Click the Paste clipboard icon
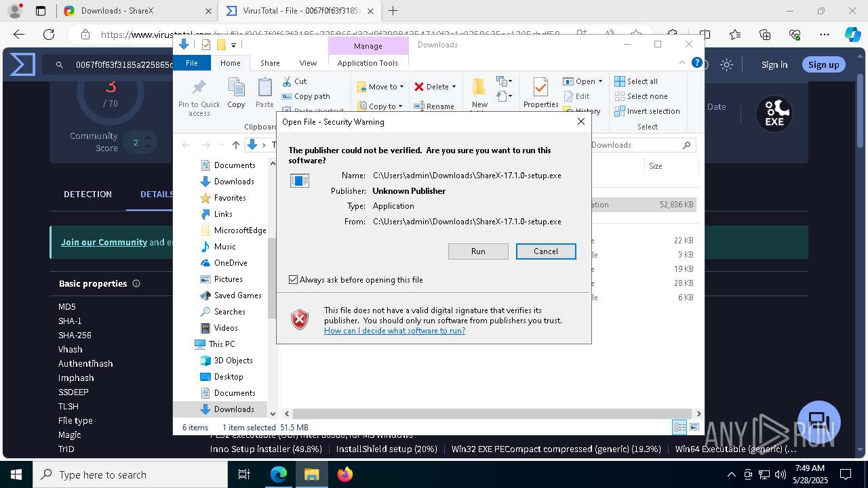868x488 pixels. pyautogui.click(x=264, y=93)
